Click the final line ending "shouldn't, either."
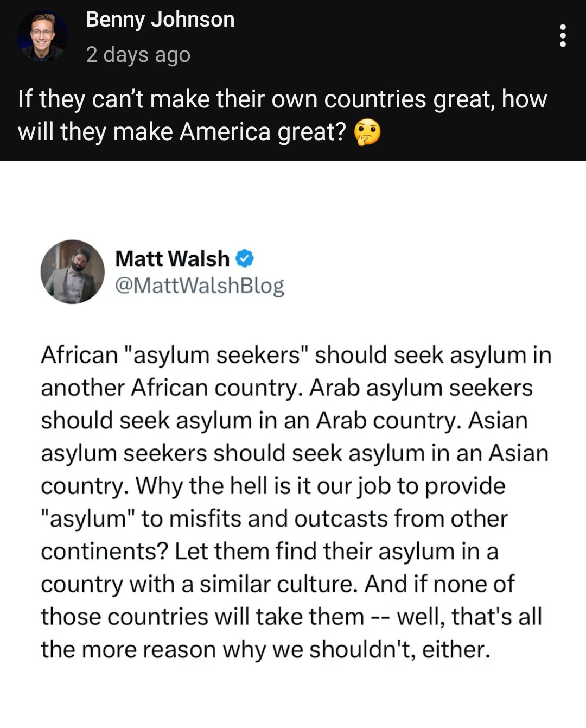586x728 pixels. tap(265, 649)
